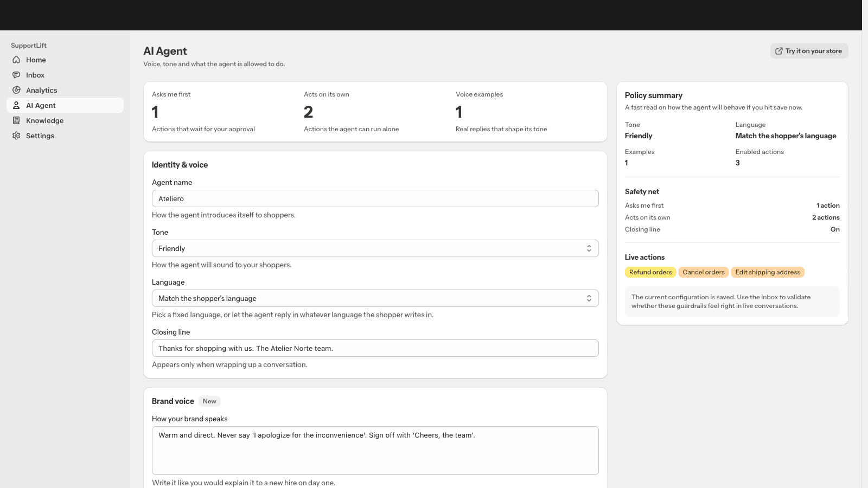Screen dimensions: 868x488
Task: Click the New badge beside Brand voice
Action: click(209, 401)
